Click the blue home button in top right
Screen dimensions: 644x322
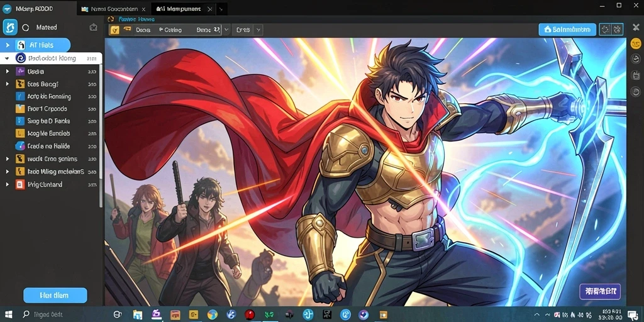567,30
